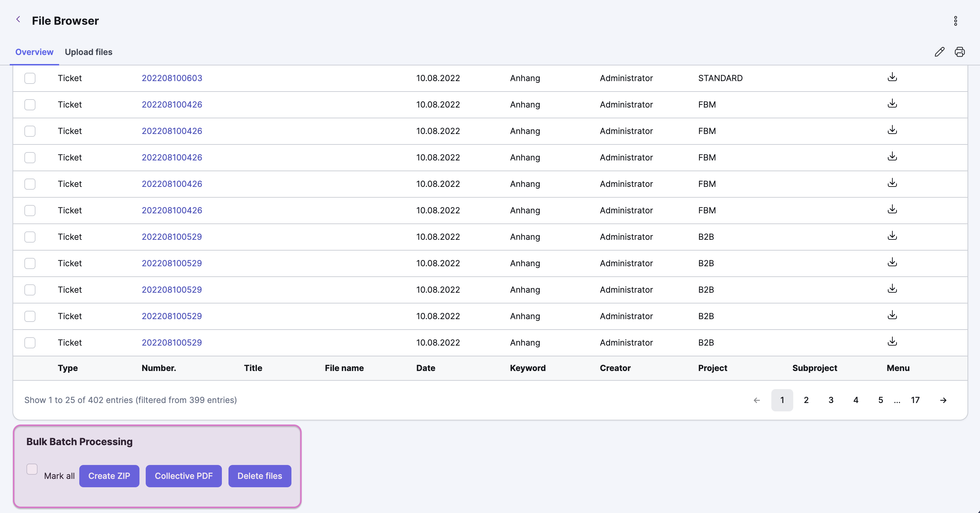Download the file for ticket 202208100603
Image resolution: width=980 pixels, height=513 pixels.
pos(892,77)
